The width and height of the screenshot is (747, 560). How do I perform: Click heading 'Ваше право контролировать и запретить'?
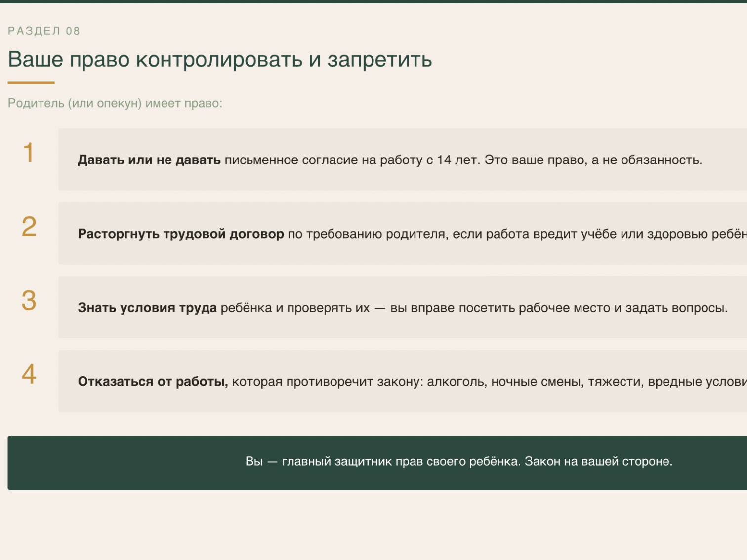(220, 59)
